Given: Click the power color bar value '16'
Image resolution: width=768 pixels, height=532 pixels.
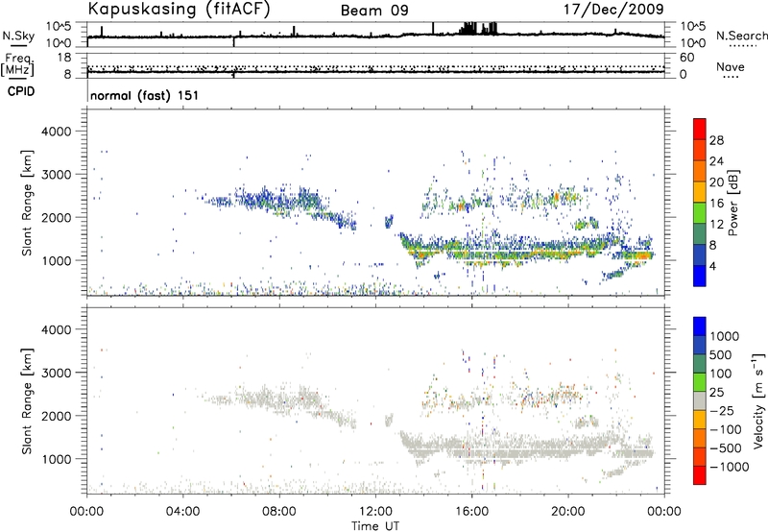Looking at the screenshot, I should [716, 204].
